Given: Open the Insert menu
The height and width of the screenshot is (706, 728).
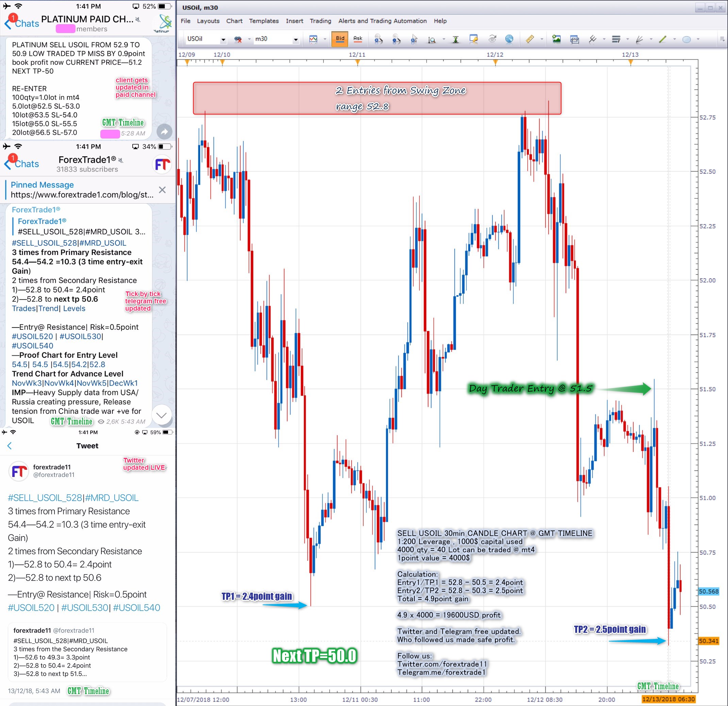Looking at the screenshot, I should (x=295, y=21).
